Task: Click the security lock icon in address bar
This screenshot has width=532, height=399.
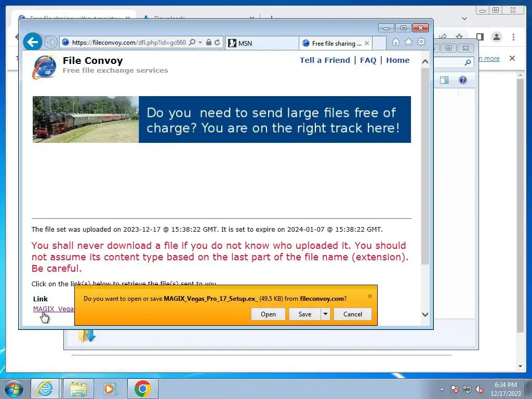Action: tap(209, 43)
